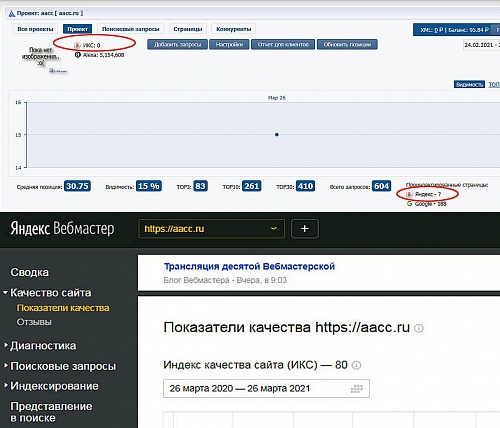Screen dimensions: 500x428
Task: Open the Поисковые запросы tab in project view
Action: pos(131,29)
